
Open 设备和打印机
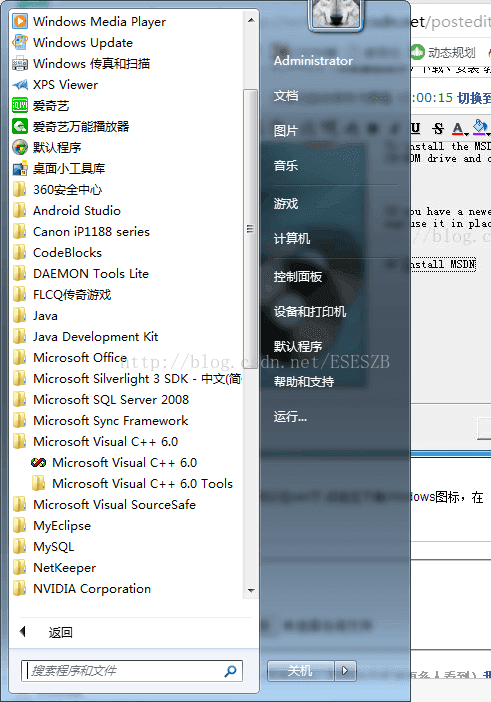pos(310,312)
